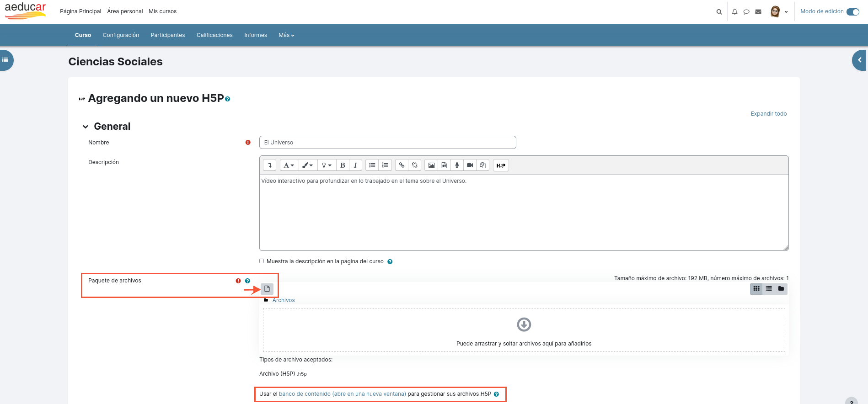Open the Configuración tab
Image resolution: width=868 pixels, height=404 pixels.
click(x=121, y=35)
